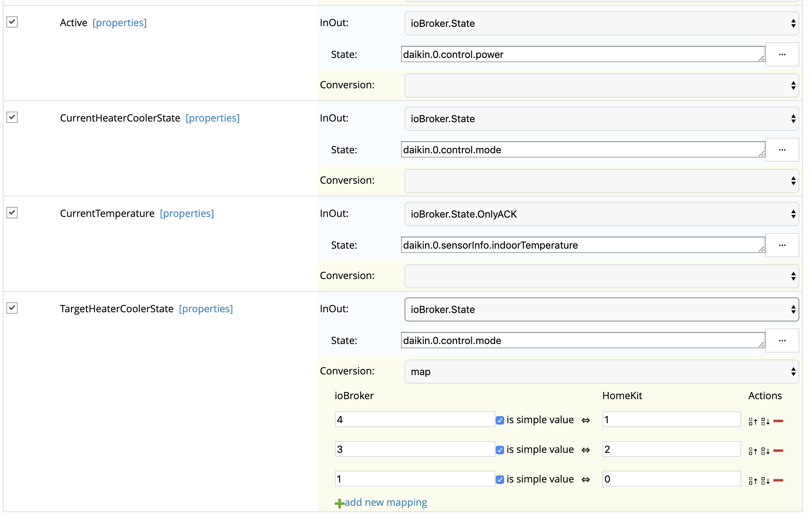Move the first mapping row down

coord(765,421)
